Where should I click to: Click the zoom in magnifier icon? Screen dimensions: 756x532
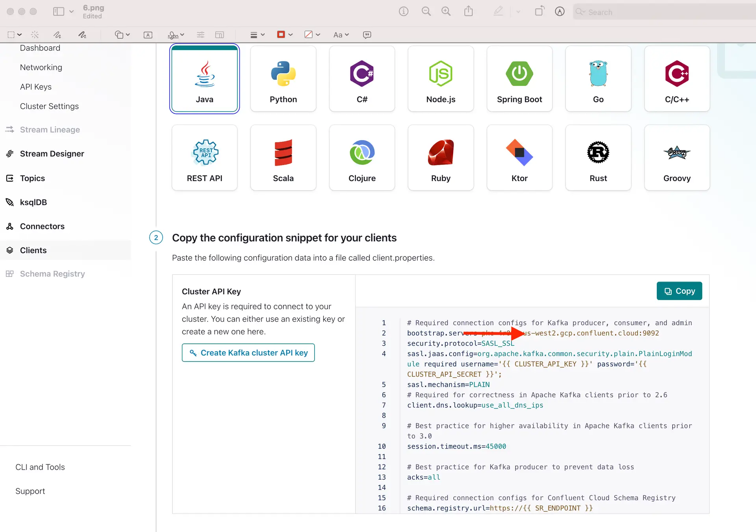[x=446, y=11]
